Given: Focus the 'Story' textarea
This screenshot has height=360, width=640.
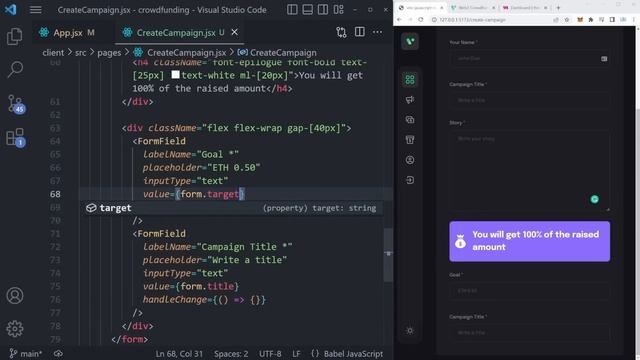Looking at the screenshot, I should point(529,171).
